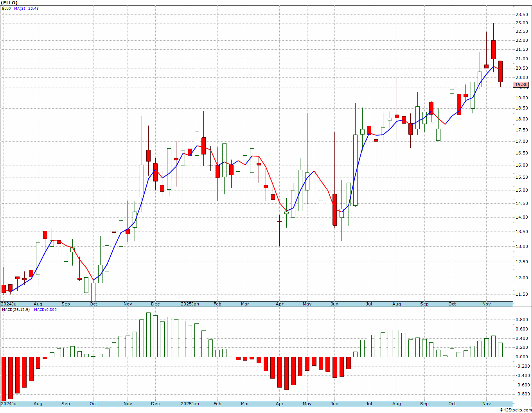Click May on the MACD panel axis
The width and height of the screenshot is (532, 413).
coord(307,404)
